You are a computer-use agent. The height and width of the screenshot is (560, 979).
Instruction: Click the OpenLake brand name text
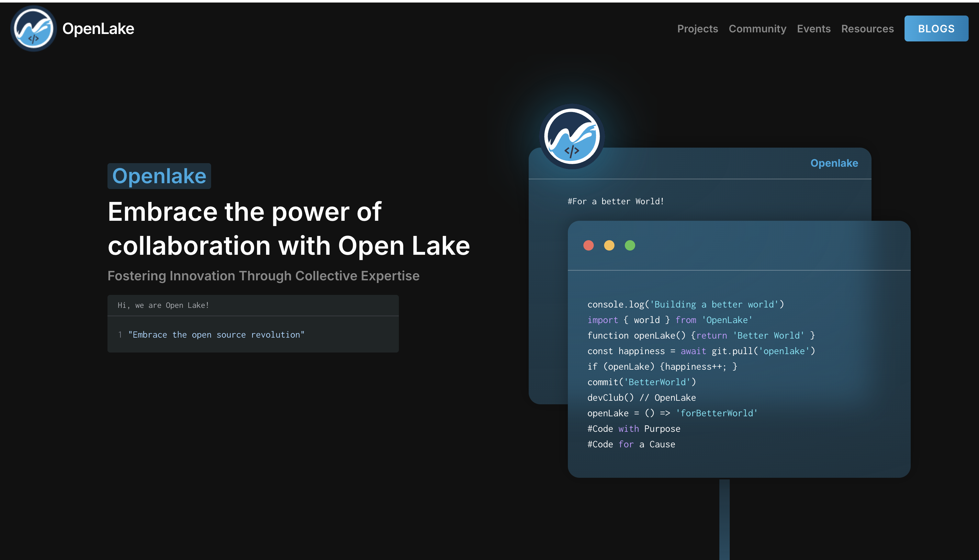pos(98,29)
